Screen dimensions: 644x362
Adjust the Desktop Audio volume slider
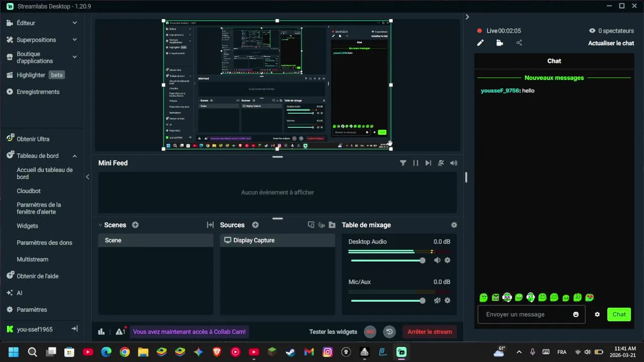pyautogui.click(x=388, y=260)
